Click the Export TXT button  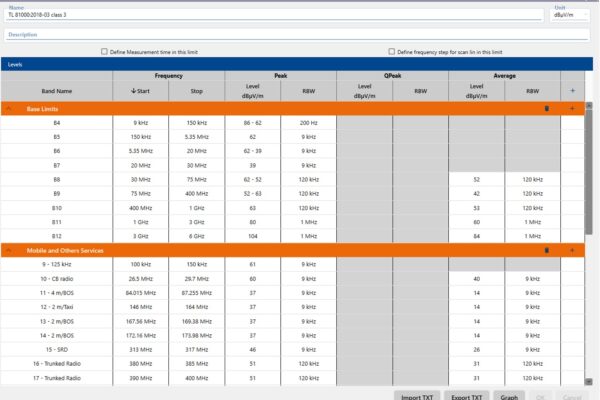click(466, 395)
